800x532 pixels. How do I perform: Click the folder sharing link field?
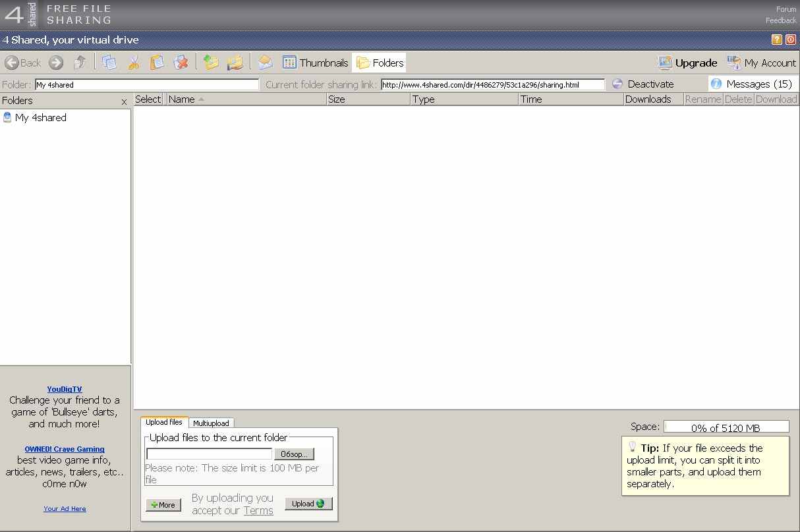493,85
